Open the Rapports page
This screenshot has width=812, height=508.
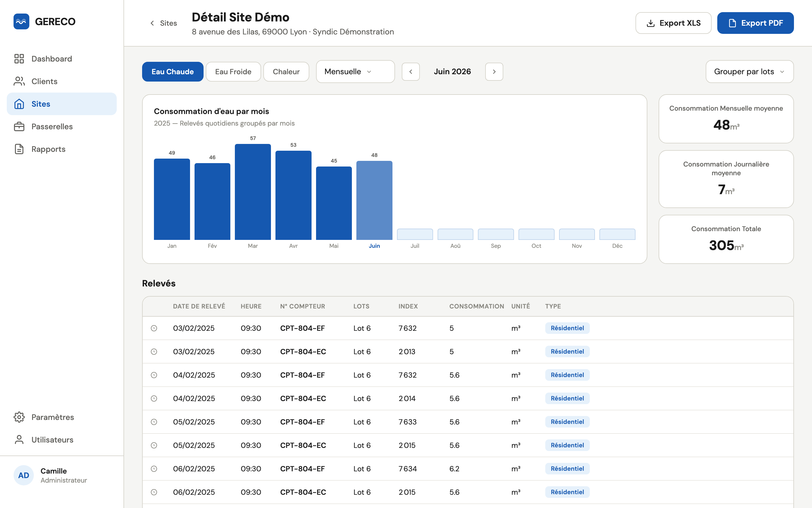point(61,149)
